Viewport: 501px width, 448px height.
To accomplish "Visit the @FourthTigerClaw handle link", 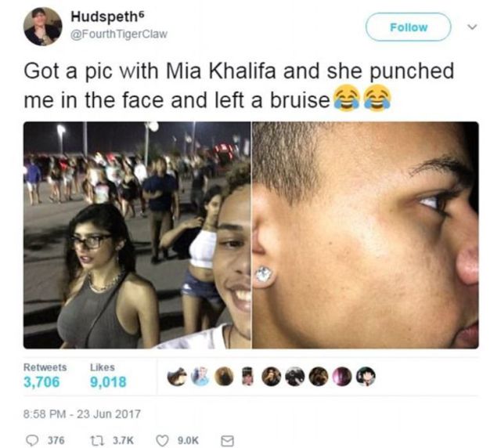I will click(x=118, y=34).
